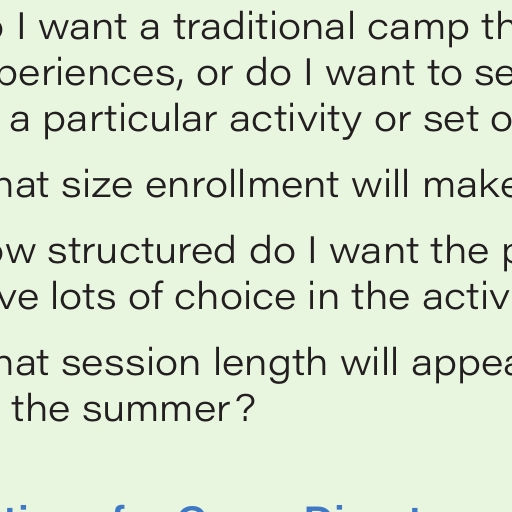Click the word "structured"
This screenshot has height=512, width=512.
point(142,250)
